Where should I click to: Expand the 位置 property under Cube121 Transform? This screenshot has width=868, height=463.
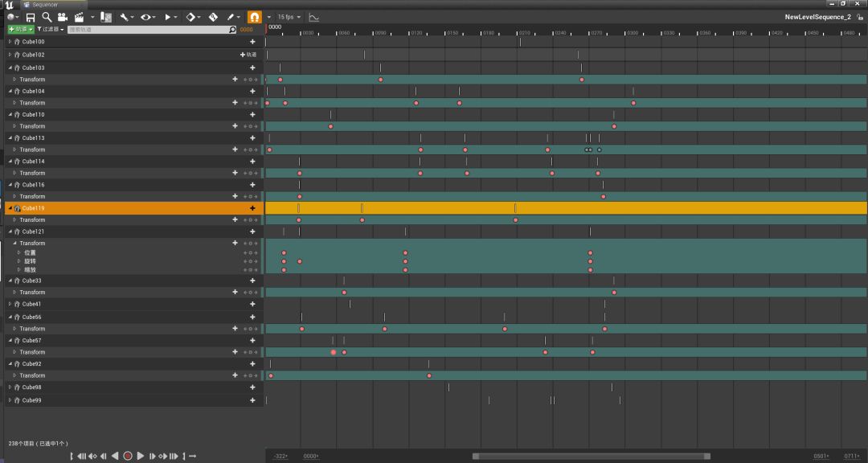click(18, 252)
